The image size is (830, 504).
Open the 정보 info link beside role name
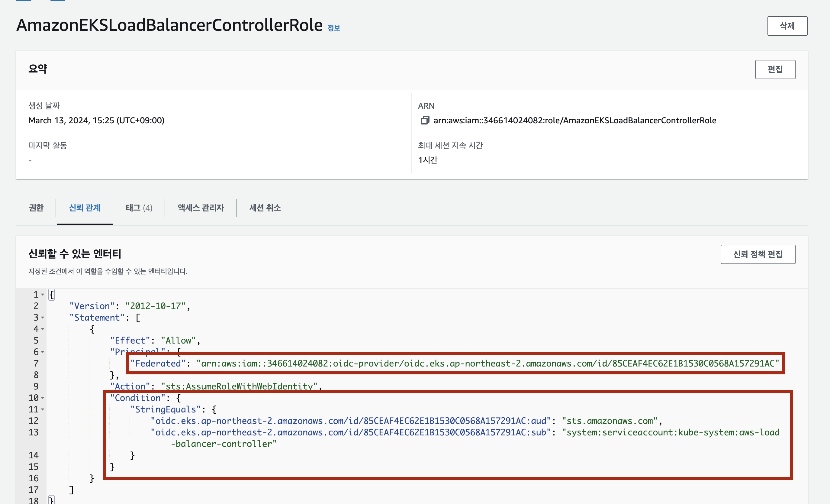(333, 28)
